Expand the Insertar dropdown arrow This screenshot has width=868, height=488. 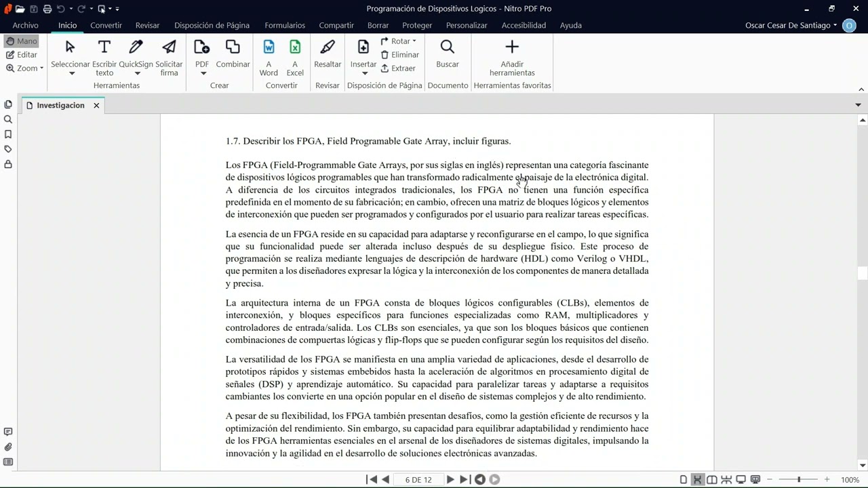click(364, 73)
